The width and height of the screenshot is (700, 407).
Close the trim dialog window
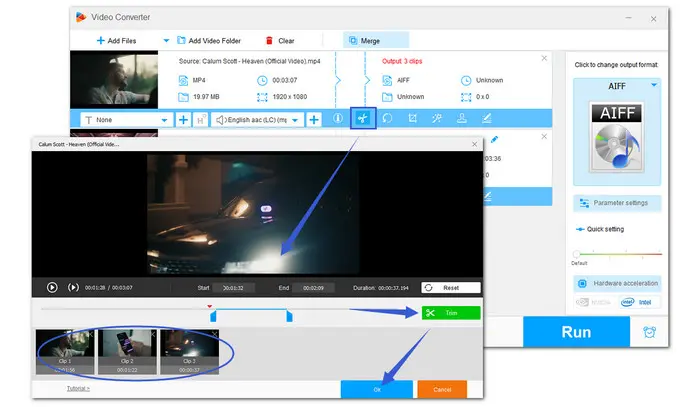point(475,144)
